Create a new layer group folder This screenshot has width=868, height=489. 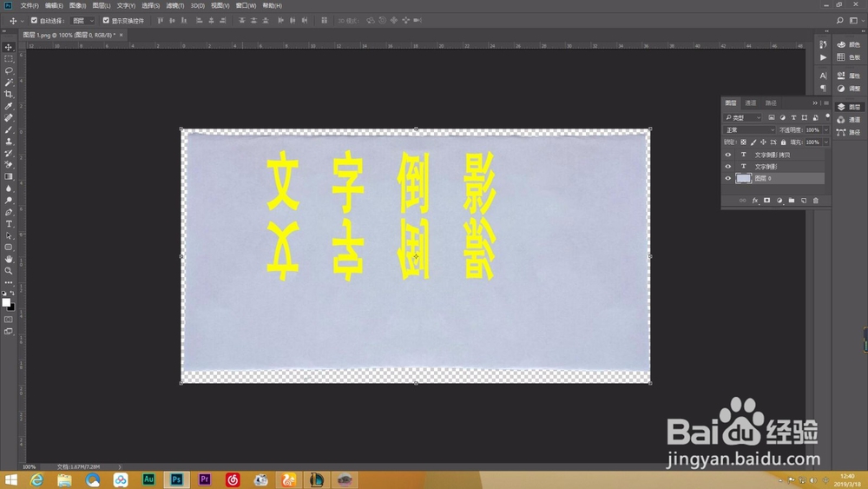click(x=791, y=201)
